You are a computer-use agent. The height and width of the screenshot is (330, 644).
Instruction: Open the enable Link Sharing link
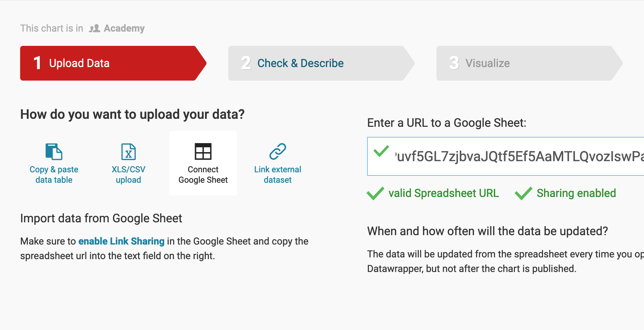click(x=121, y=241)
